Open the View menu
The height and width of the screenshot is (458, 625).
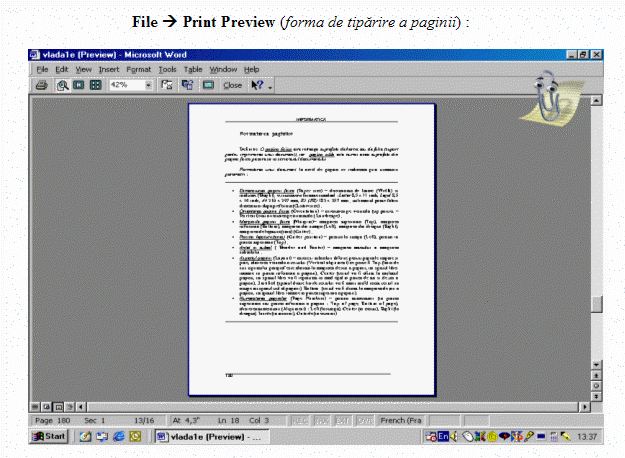point(84,69)
